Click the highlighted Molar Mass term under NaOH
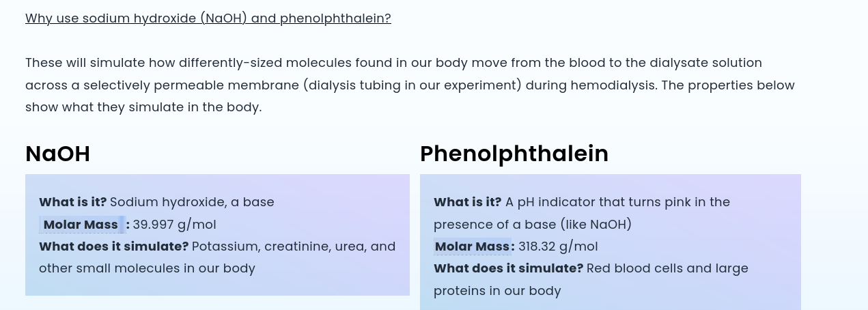Screen dimensions: 868x310 (x=81, y=225)
